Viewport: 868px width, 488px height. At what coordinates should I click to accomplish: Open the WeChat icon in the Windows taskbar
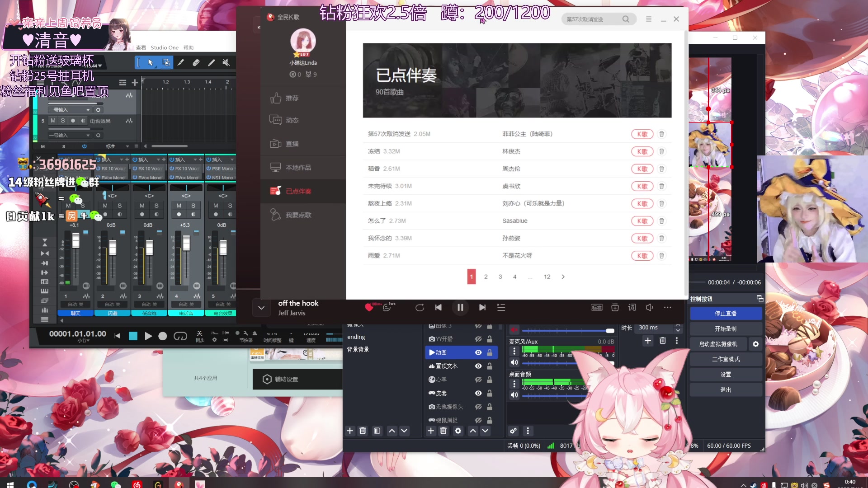[x=116, y=484]
